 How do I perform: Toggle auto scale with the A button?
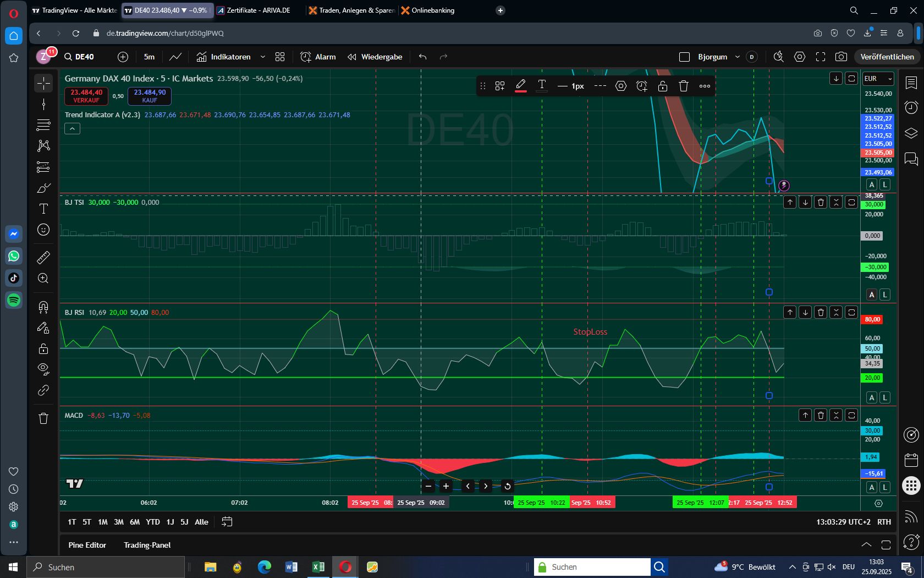point(872,185)
